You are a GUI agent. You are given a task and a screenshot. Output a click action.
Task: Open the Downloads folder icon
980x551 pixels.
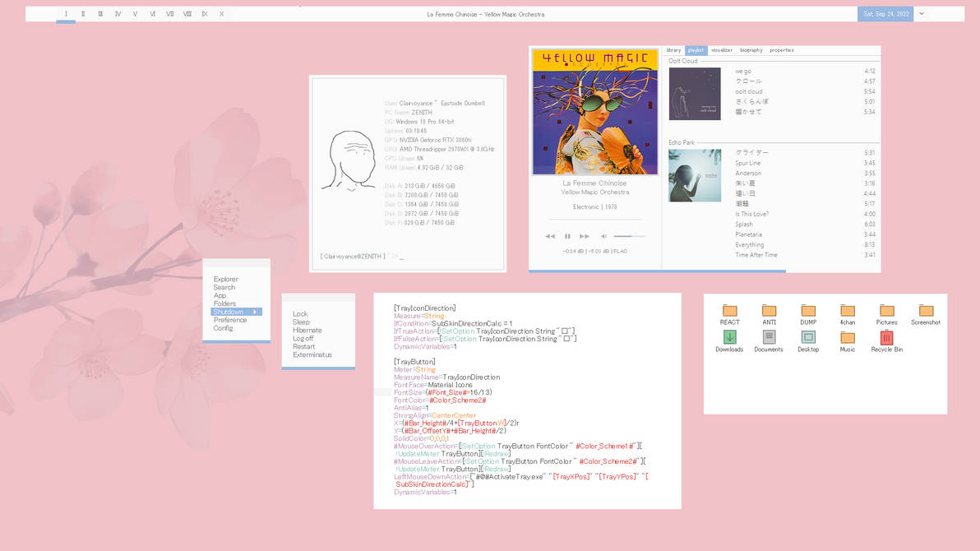point(729,338)
